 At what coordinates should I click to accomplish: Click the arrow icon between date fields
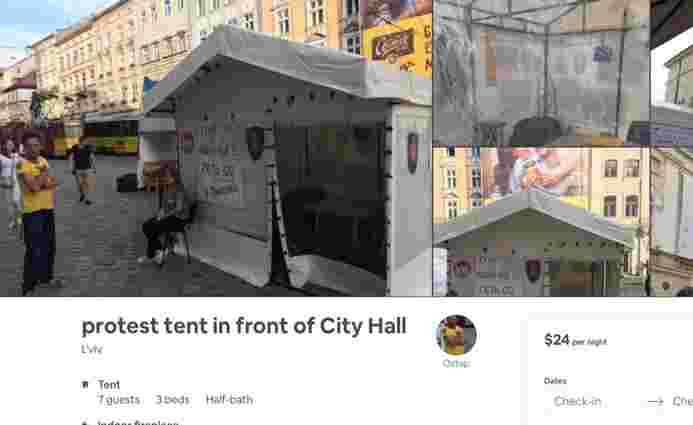(x=655, y=401)
